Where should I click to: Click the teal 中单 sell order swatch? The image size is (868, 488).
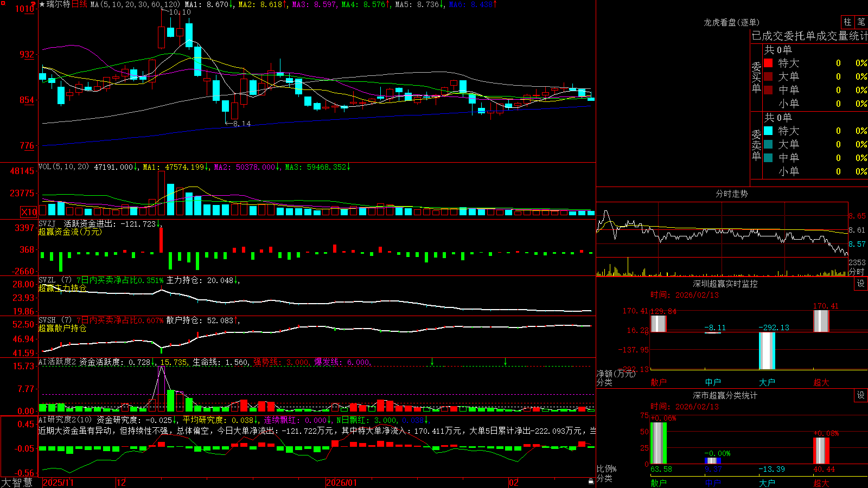pyautogui.click(x=768, y=158)
